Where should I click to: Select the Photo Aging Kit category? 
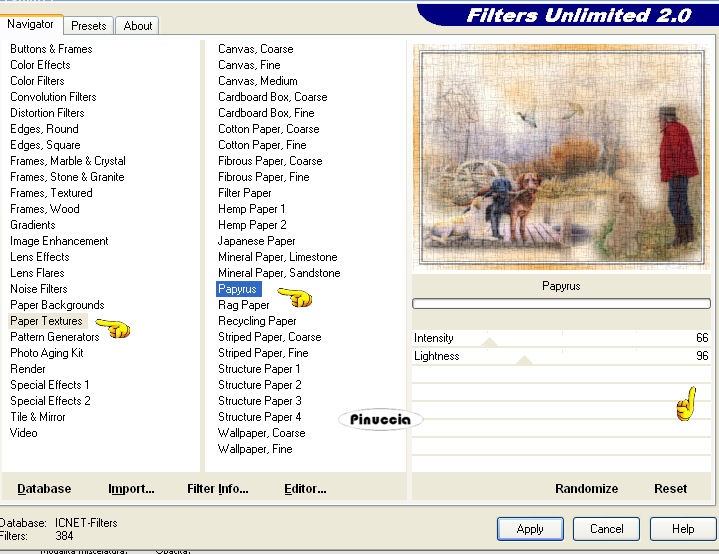point(46,353)
